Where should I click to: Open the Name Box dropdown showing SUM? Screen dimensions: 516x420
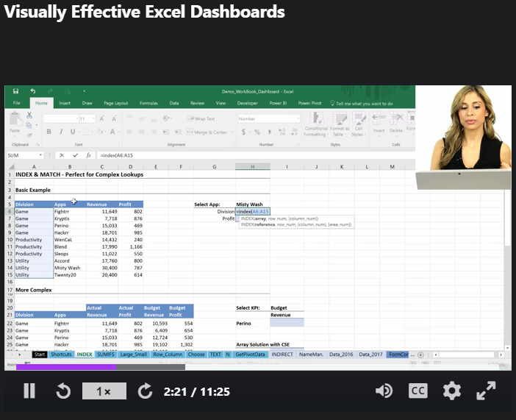[40, 155]
